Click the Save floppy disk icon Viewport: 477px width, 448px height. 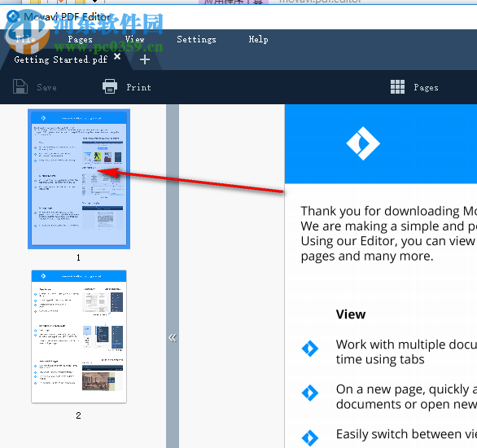coord(20,86)
